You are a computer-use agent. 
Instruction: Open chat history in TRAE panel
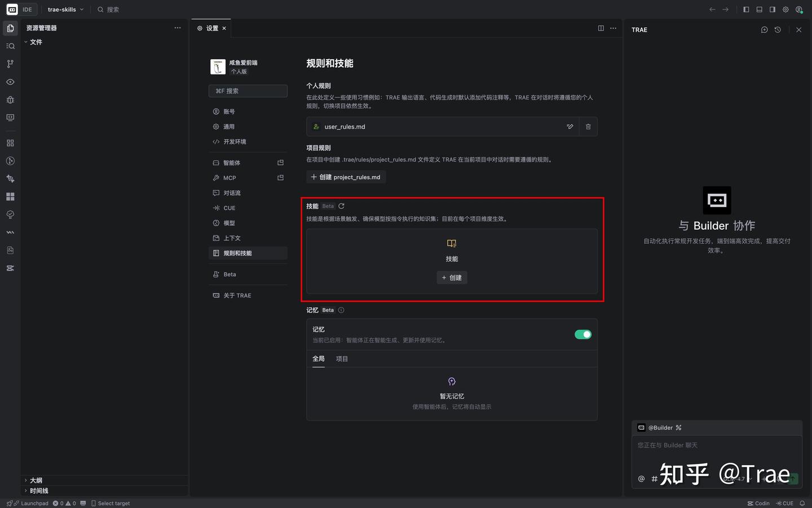[778, 30]
